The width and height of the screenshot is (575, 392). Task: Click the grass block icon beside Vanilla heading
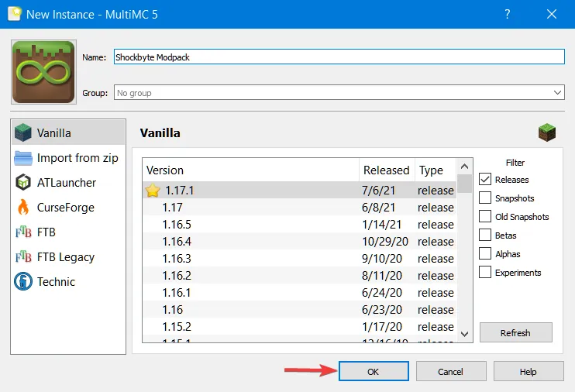(x=547, y=132)
